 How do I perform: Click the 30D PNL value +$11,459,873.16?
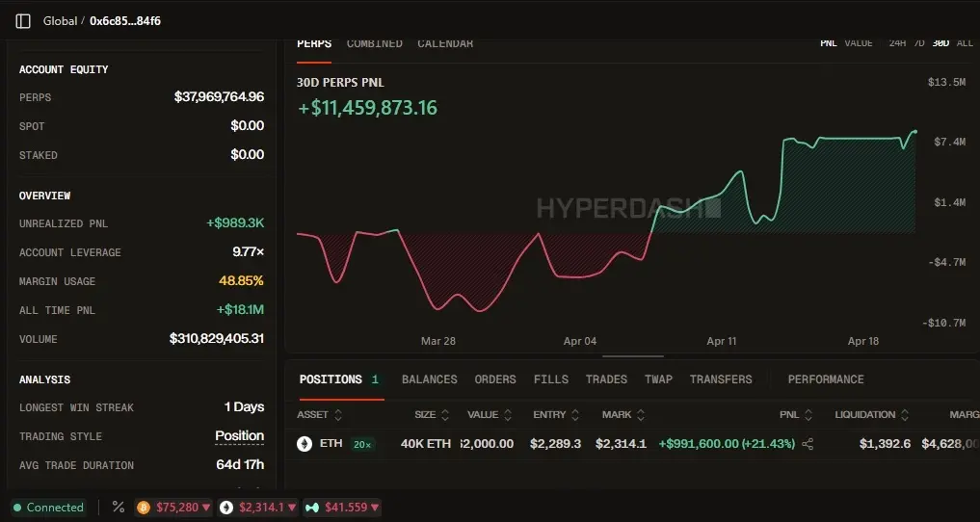click(x=367, y=108)
